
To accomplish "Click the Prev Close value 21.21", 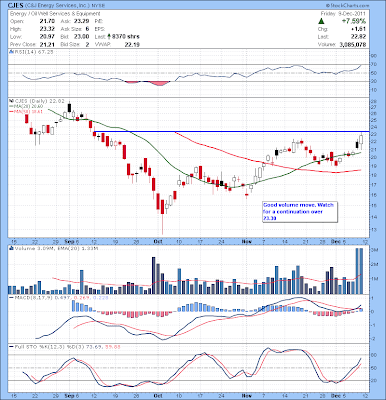I will click(47, 45).
